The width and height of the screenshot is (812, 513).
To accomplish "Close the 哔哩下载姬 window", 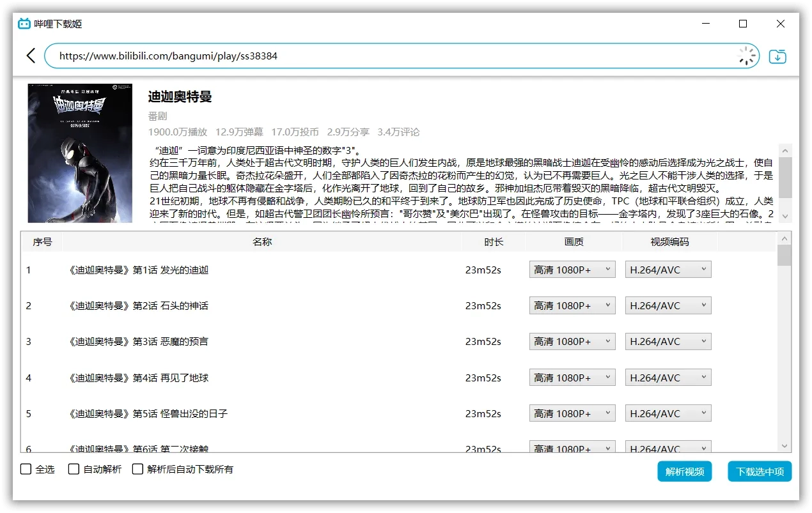I will [781, 24].
